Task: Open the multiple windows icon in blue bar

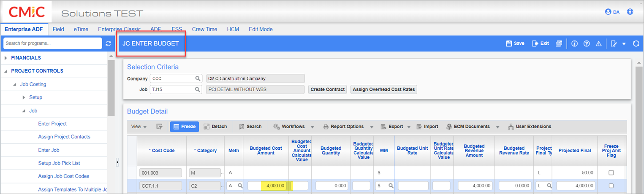Action: pos(559,43)
